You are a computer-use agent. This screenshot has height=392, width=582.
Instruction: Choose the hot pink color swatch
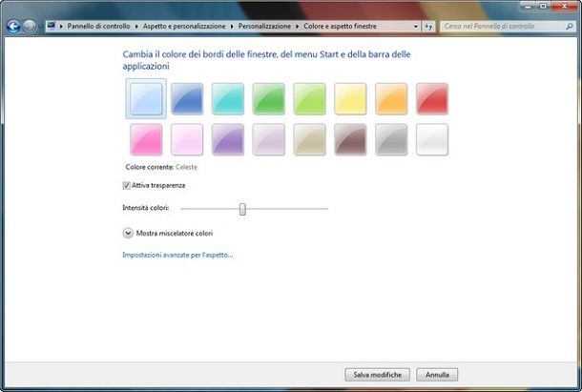click(x=146, y=139)
